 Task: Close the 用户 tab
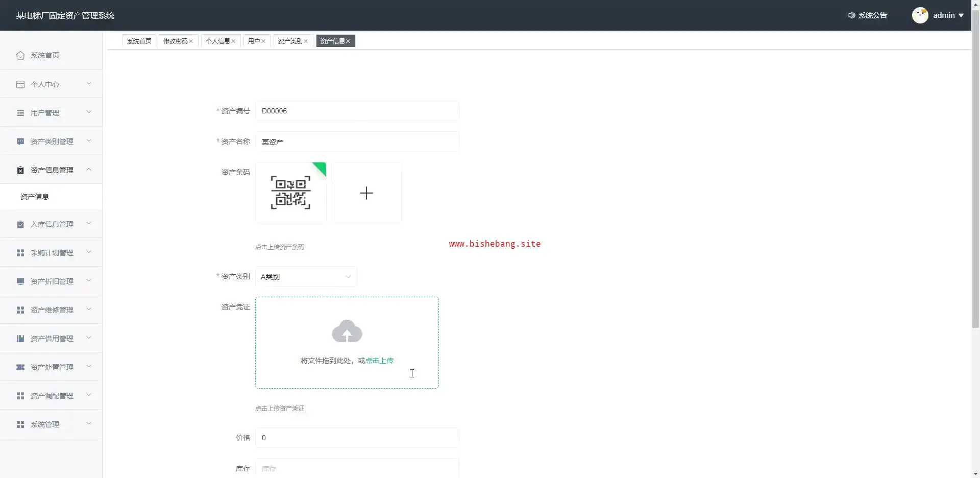coord(263,41)
